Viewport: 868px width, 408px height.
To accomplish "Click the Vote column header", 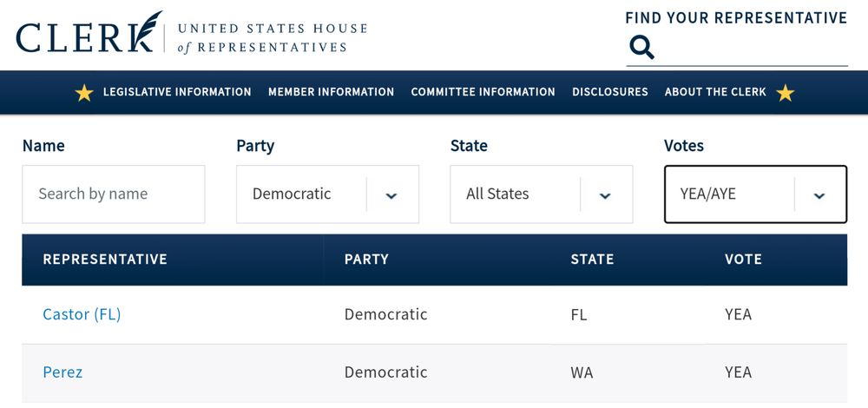I will 744,259.
